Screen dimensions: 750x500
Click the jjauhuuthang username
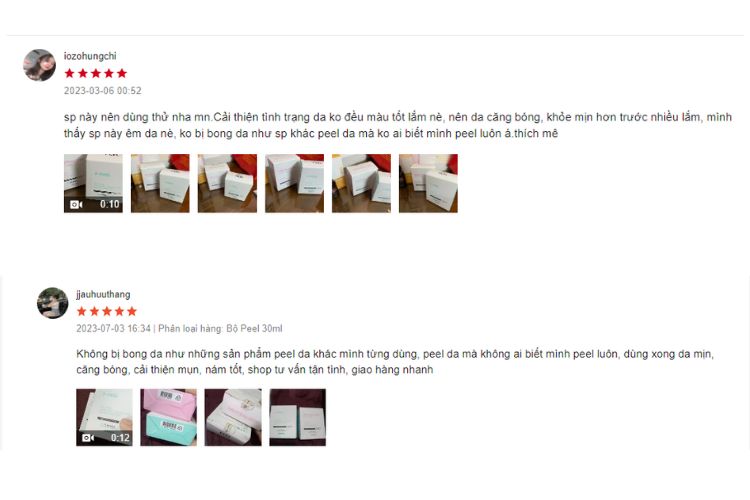[x=103, y=294]
